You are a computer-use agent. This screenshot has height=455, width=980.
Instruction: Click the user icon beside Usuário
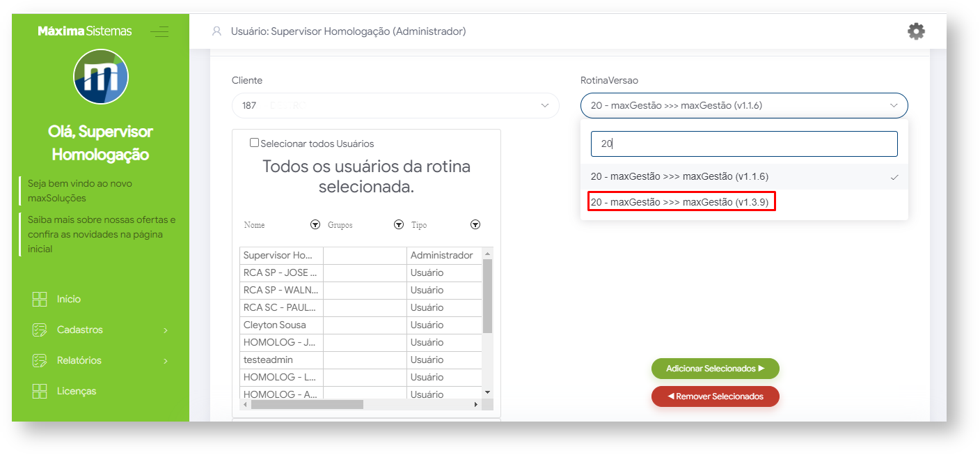tap(216, 31)
